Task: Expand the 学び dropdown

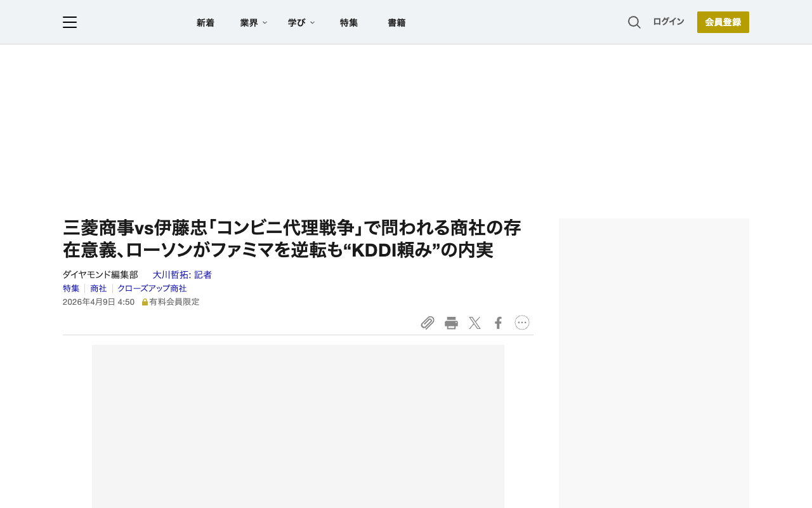Action: tap(301, 23)
